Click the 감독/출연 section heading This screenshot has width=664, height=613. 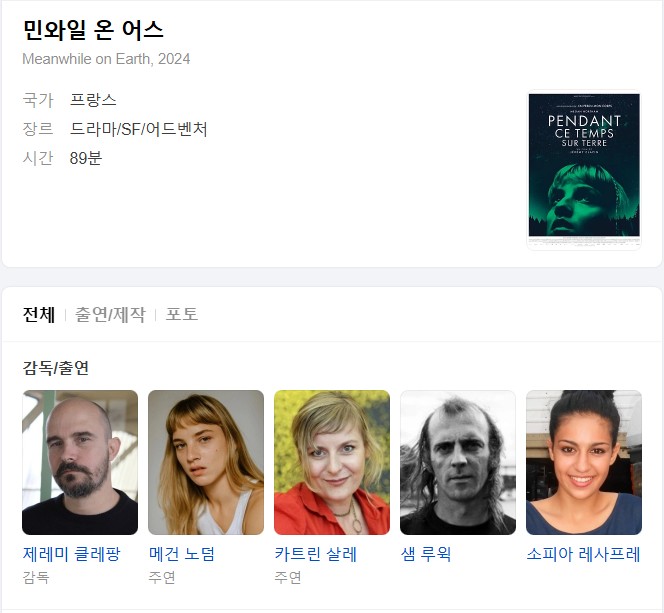55,367
